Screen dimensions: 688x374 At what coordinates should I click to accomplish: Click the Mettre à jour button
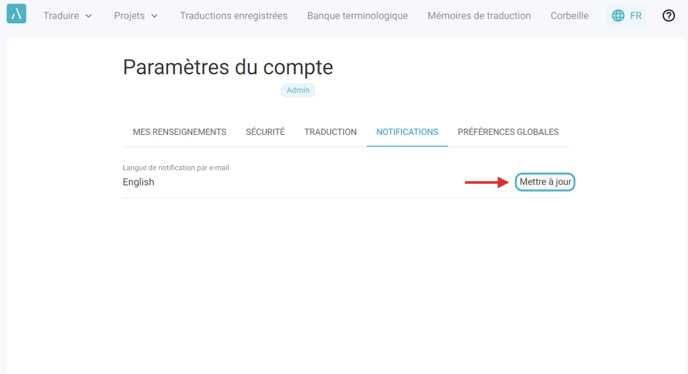(x=545, y=182)
